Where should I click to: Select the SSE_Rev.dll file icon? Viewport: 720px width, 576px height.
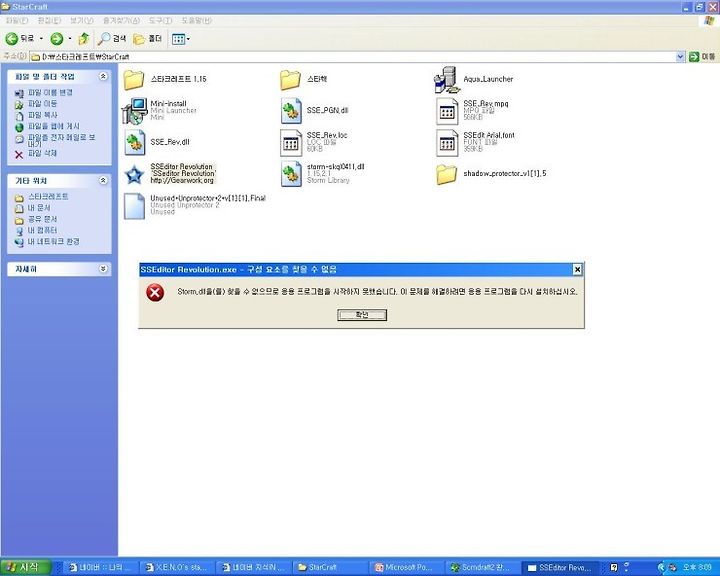pyautogui.click(x=135, y=142)
